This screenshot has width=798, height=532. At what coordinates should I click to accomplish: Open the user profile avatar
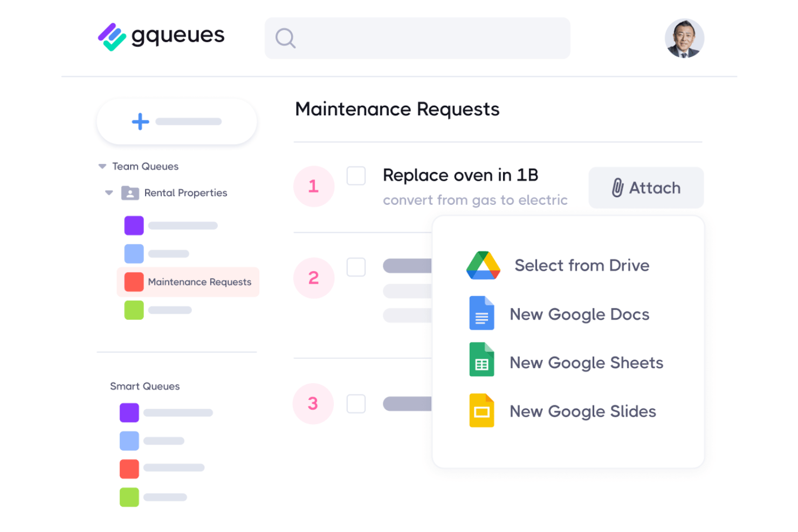[684, 38]
